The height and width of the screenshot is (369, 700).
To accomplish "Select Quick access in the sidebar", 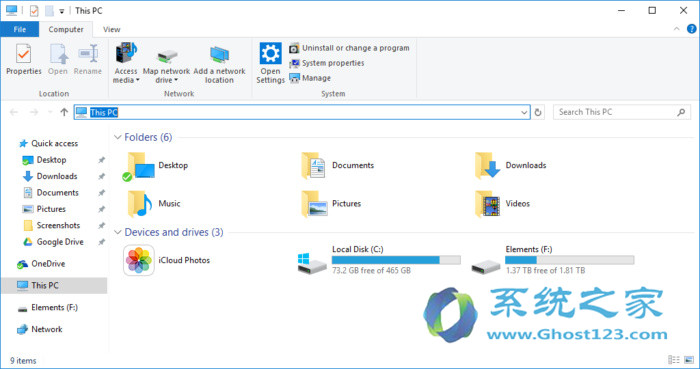I will [49, 143].
